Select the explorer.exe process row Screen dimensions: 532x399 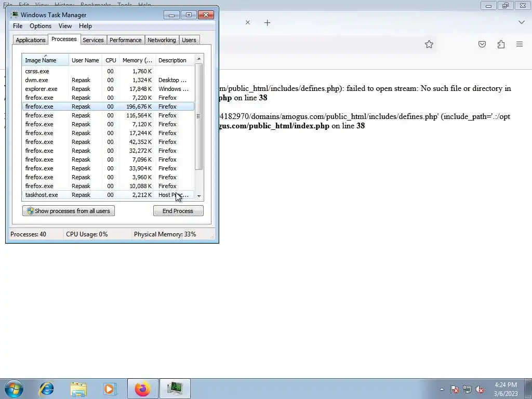tap(108, 89)
